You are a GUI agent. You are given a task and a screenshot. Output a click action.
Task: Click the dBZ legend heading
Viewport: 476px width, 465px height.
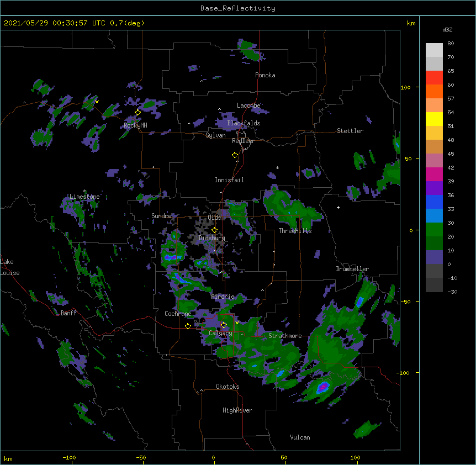point(447,30)
